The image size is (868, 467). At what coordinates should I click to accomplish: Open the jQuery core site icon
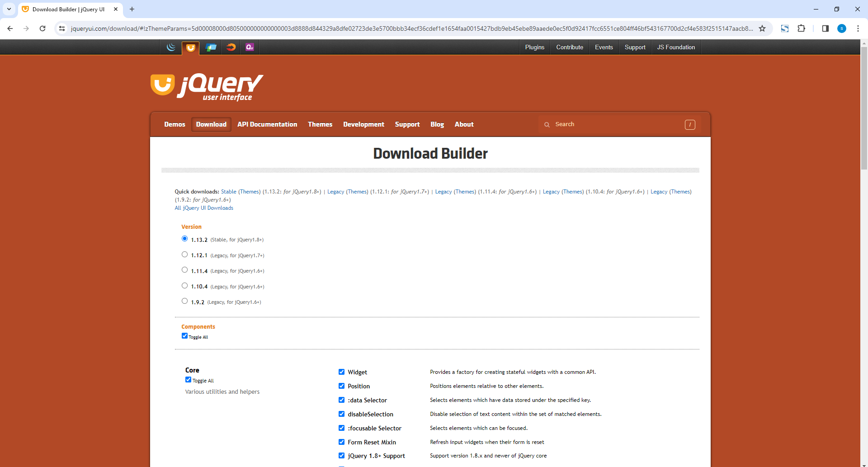click(171, 47)
